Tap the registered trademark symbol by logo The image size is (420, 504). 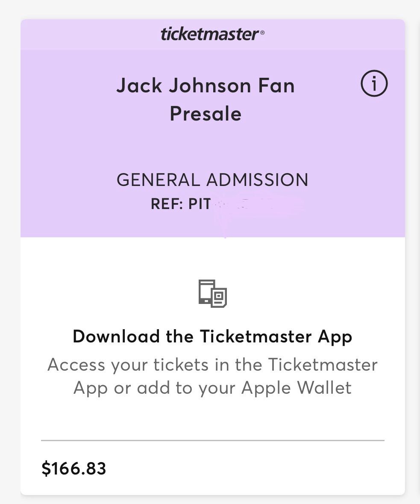[x=262, y=32]
